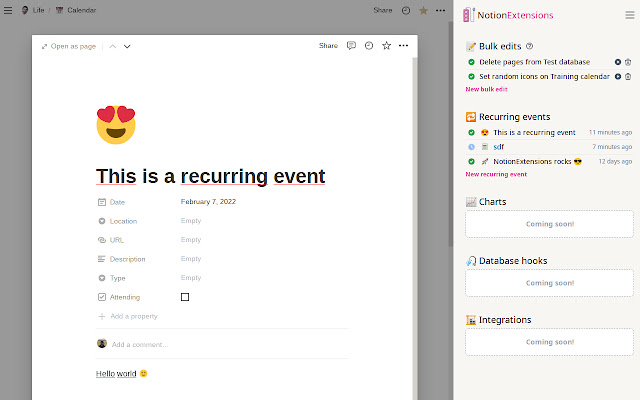
Task: Open the three-dot menu in the top bar
Action: point(440,10)
